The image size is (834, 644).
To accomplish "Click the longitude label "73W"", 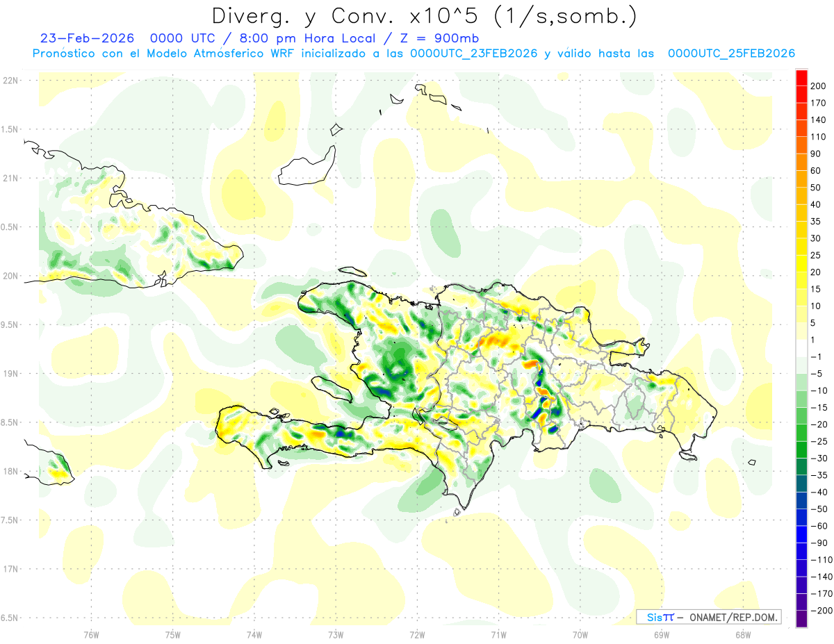I will click(336, 635).
